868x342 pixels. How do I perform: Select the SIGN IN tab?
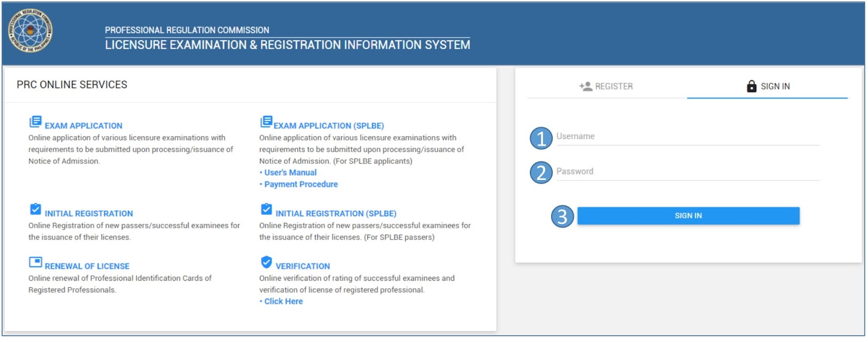tap(768, 86)
